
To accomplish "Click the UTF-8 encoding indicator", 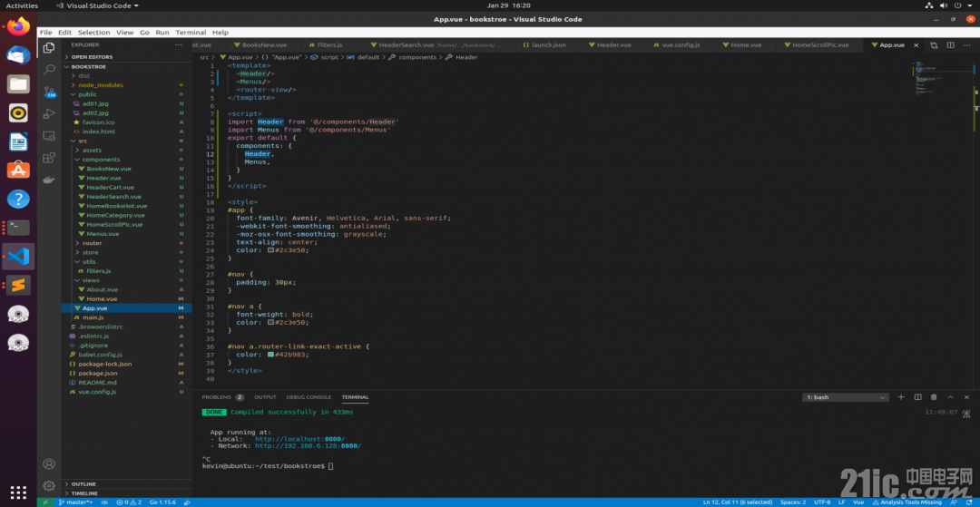I will coord(822,502).
